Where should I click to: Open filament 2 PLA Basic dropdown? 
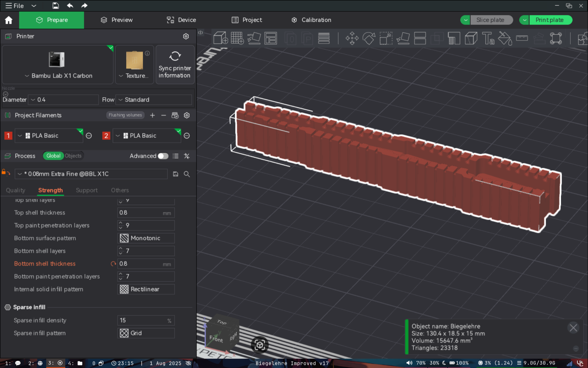tap(147, 136)
